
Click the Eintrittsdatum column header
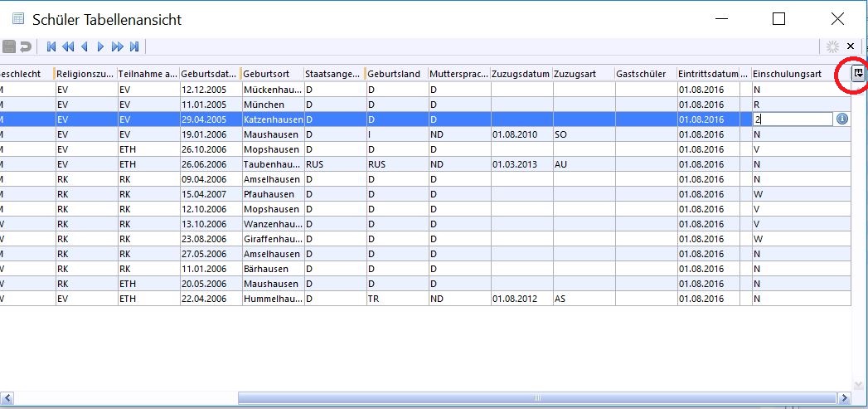pos(709,74)
